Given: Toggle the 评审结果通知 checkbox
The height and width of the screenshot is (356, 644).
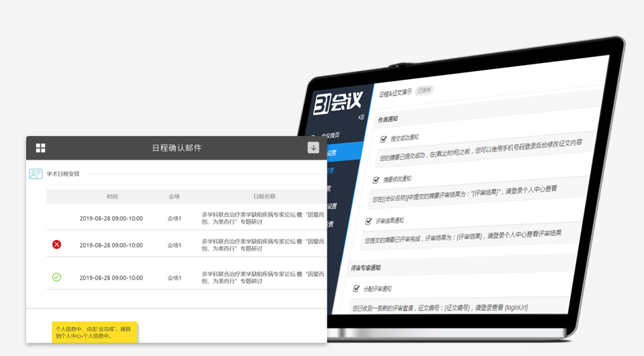Looking at the screenshot, I should pyautogui.click(x=368, y=221).
